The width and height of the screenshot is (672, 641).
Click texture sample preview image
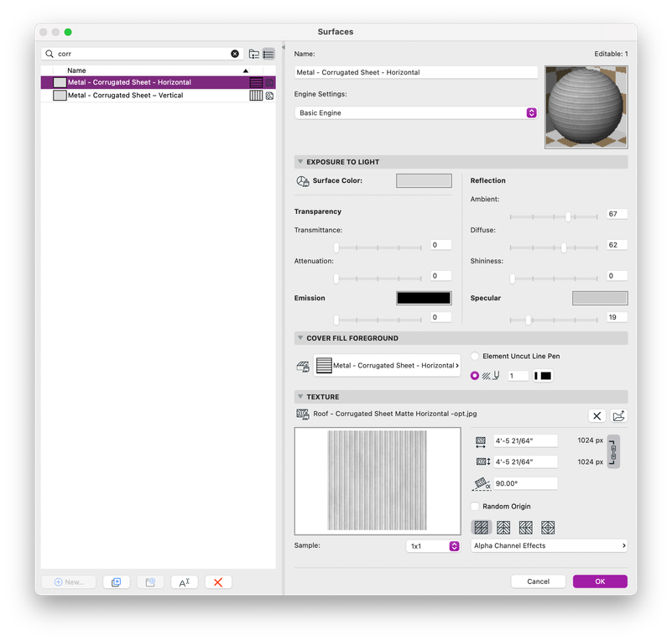click(378, 481)
